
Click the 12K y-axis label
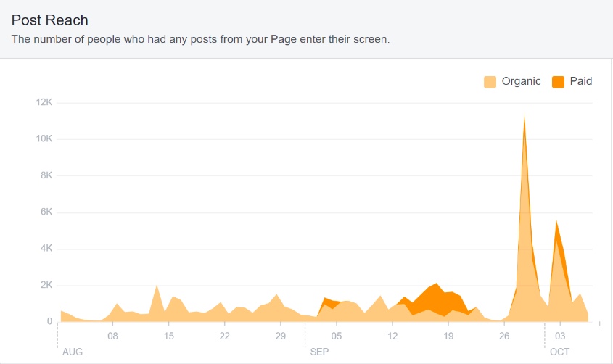(x=44, y=102)
